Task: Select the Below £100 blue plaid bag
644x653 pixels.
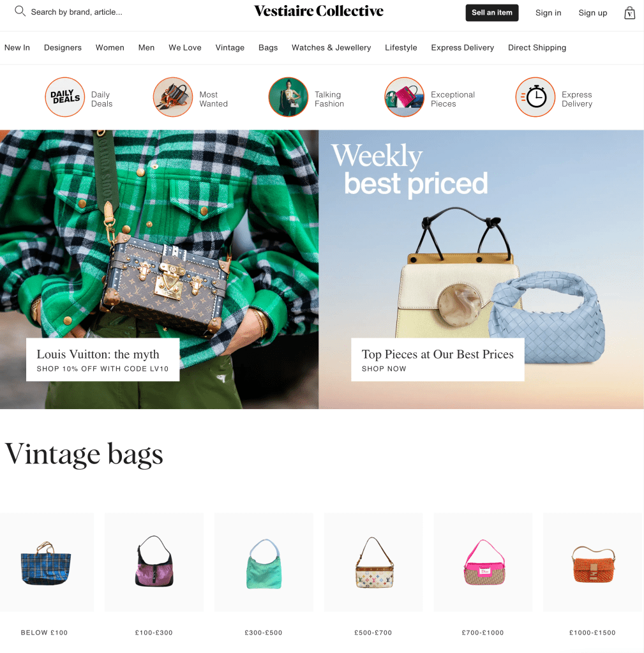Action: 46,562
